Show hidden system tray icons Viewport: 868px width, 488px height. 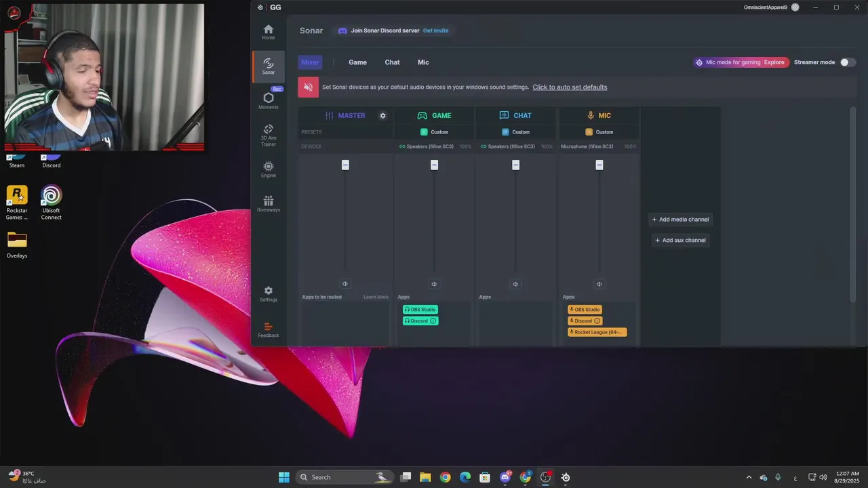pos(749,477)
